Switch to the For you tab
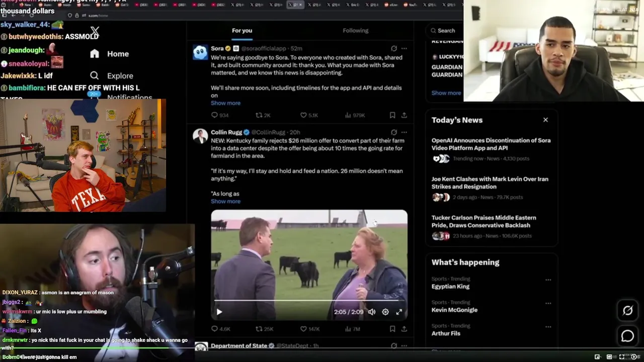Image resolution: width=644 pixels, height=362 pixels. [x=242, y=31]
